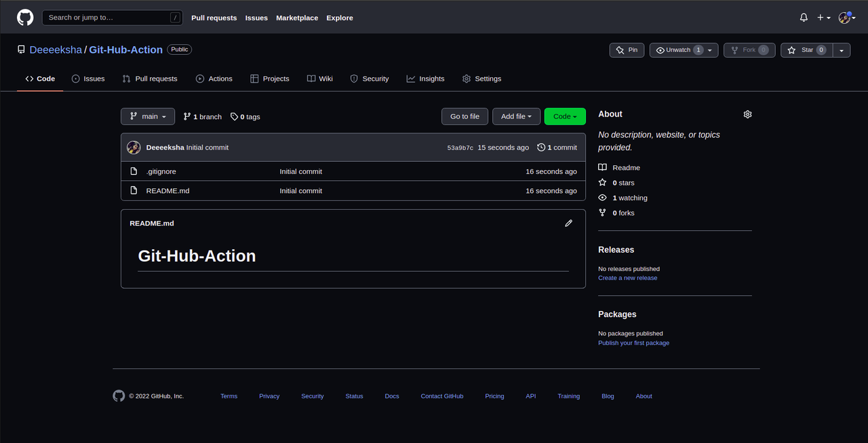Click Create a new release
This screenshot has height=443, width=868.
tap(628, 278)
